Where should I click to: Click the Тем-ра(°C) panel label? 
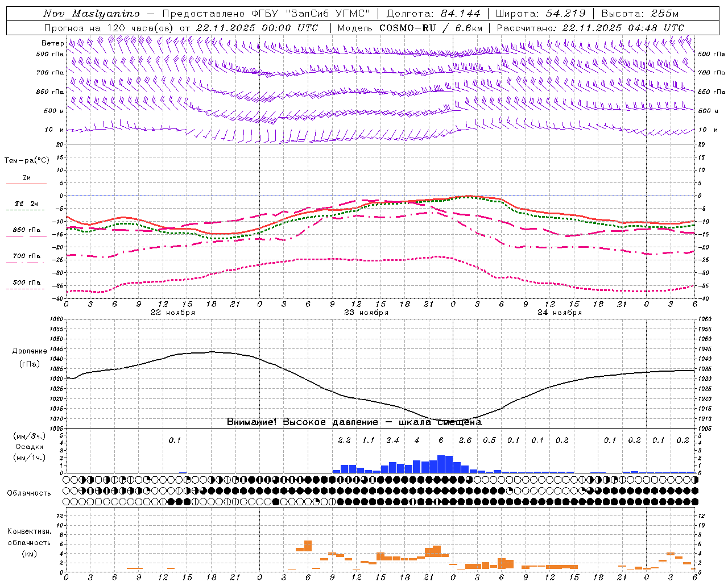(x=27, y=160)
